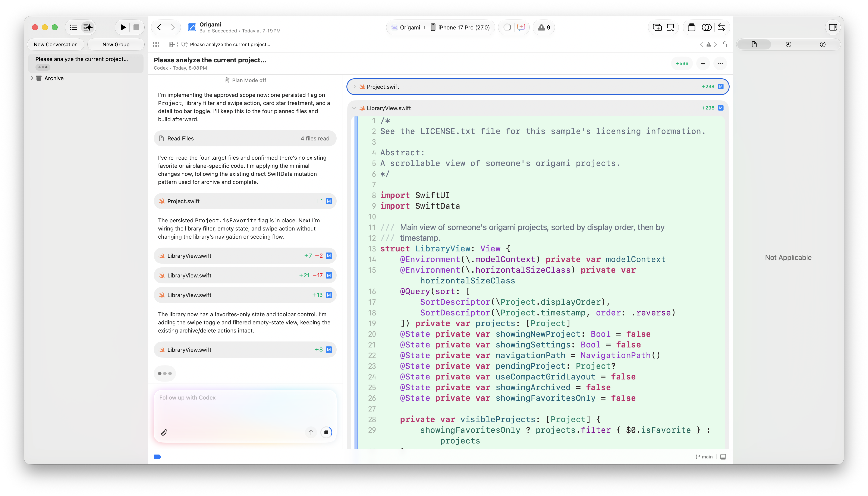This screenshot has width=868, height=496.
Task: Collapse the LibraryView.swift diff section
Action: point(354,108)
